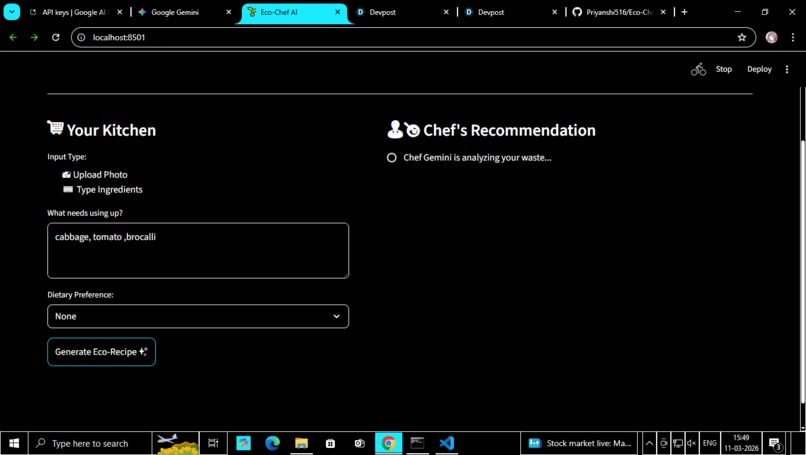Stop the running Streamlit app
Screen dimensions: 806x455
tap(723, 69)
